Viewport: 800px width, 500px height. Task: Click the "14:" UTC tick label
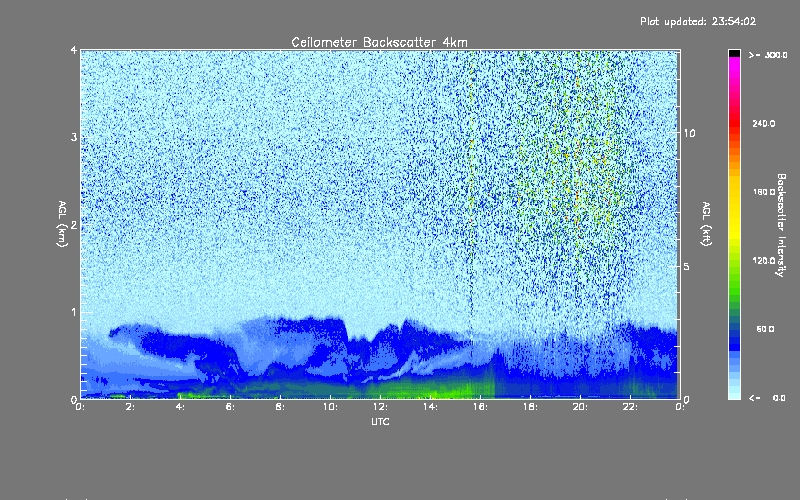pos(430,407)
